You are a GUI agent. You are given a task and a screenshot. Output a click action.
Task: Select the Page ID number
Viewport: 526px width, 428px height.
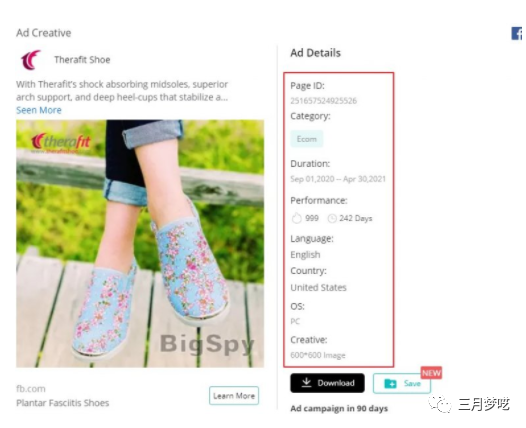tap(324, 101)
